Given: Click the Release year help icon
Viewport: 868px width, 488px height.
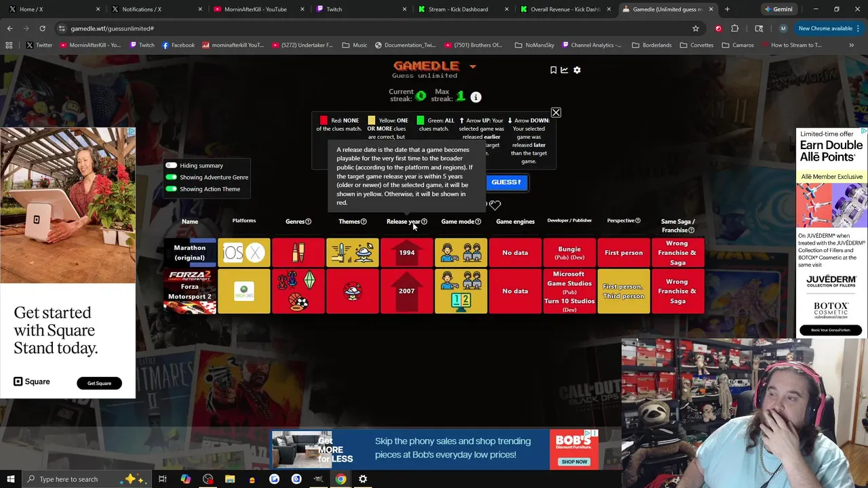Looking at the screenshot, I should (x=424, y=222).
